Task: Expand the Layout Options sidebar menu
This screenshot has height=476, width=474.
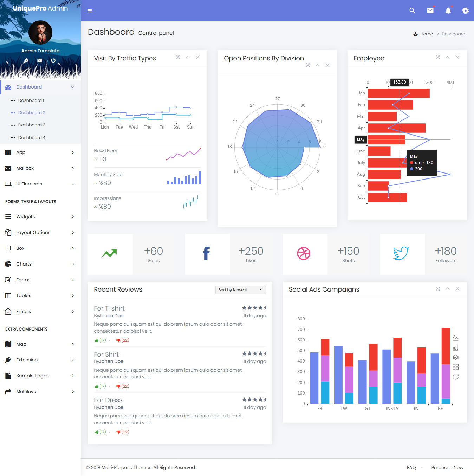Action: coord(40,233)
